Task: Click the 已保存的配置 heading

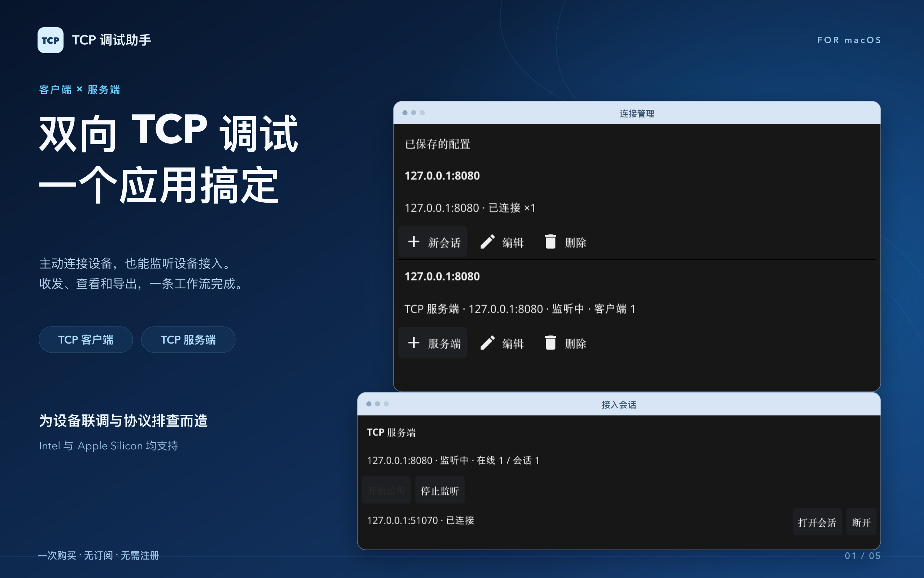Action: click(x=437, y=144)
